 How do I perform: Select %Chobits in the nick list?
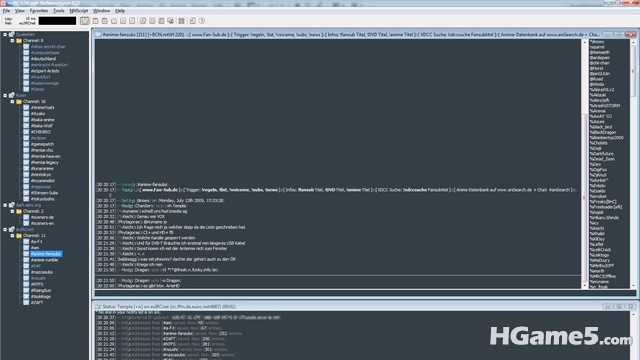598,143
